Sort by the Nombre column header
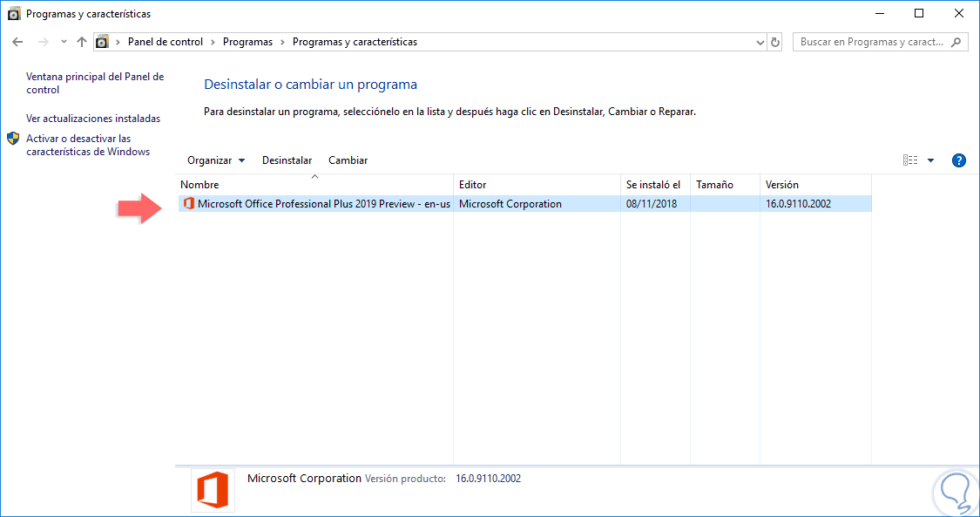The height and width of the screenshot is (517, 980). point(314,185)
